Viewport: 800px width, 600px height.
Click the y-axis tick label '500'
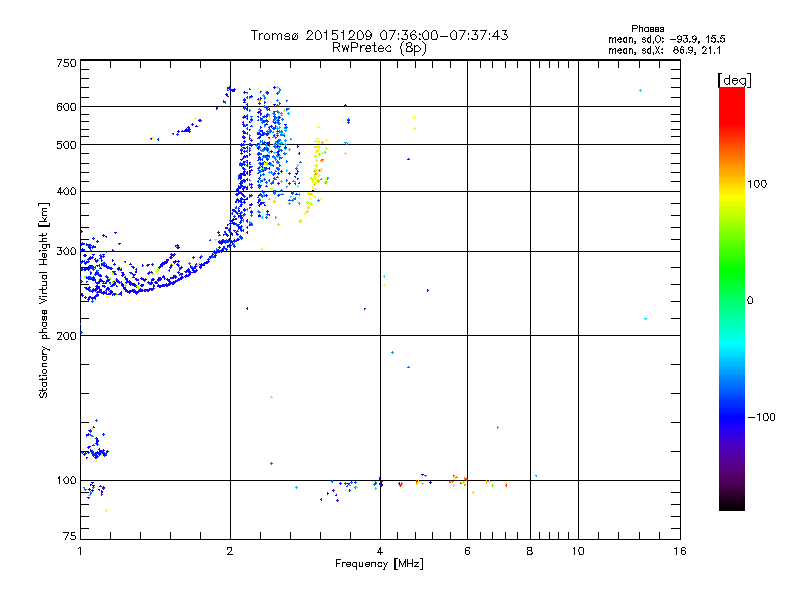pyautogui.click(x=66, y=145)
